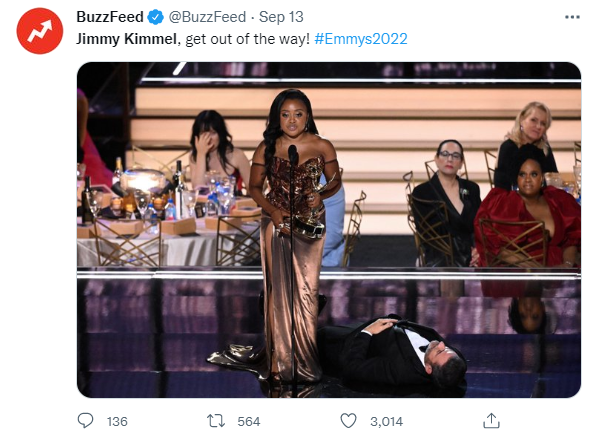Click the man lying on stage floor
589x438 pixels.
393,351
